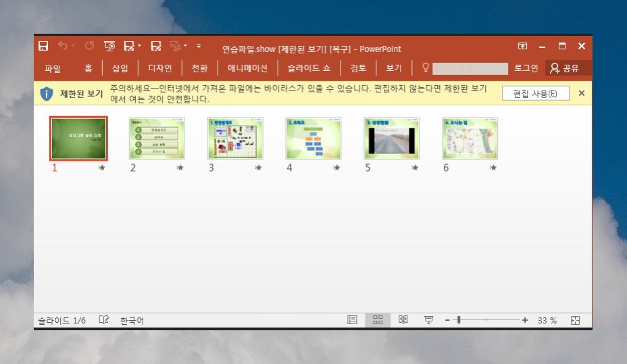
Task: Click the slide number 1 label
Action: (x=55, y=167)
